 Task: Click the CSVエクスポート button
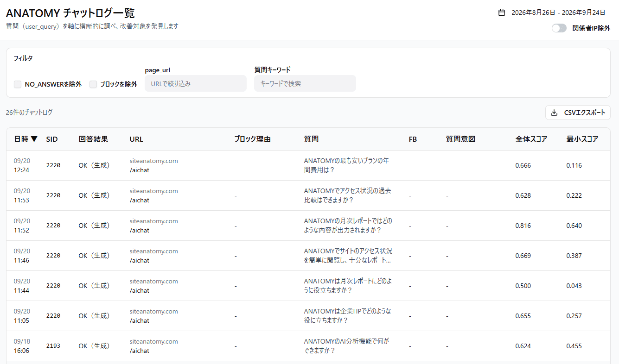[578, 113]
